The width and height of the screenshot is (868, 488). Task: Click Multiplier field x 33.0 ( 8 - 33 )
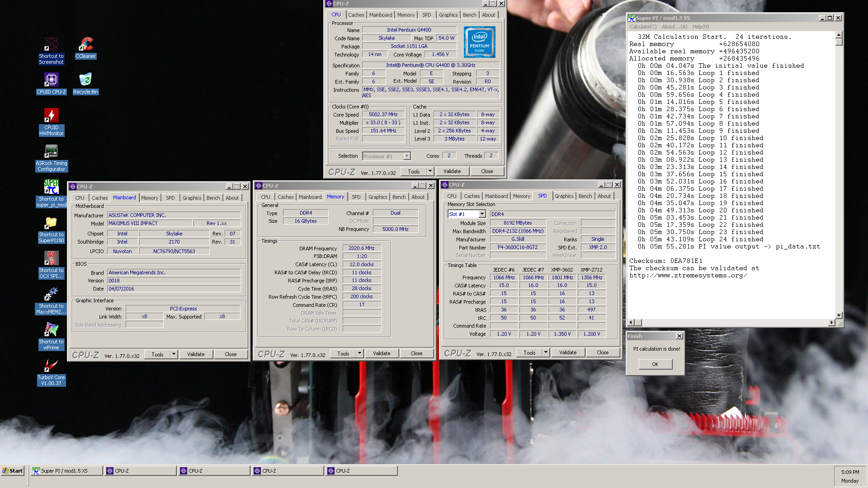(383, 123)
